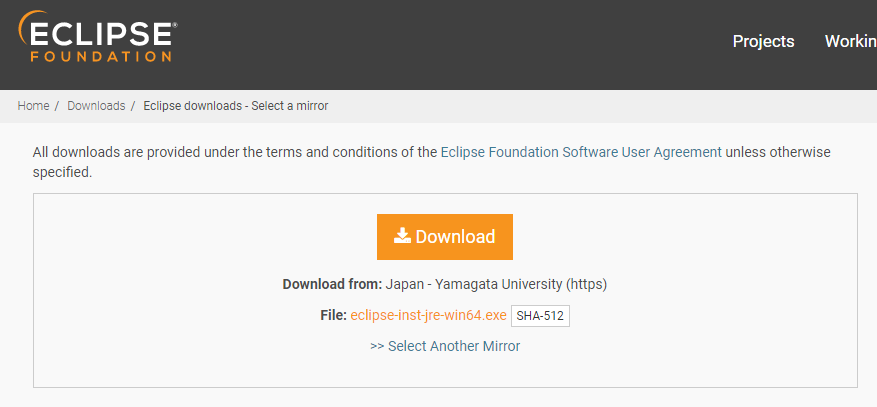This screenshot has height=407, width=877.
Task: Click the empty dark header bar area
Action: pos(450,45)
